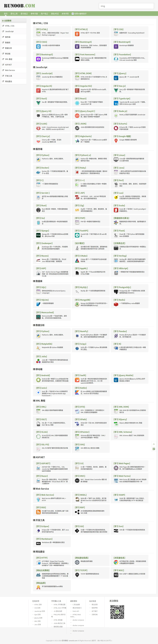This screenshot has height=644, width=158.
Task: Click the search input field
Action: [126, 6]
